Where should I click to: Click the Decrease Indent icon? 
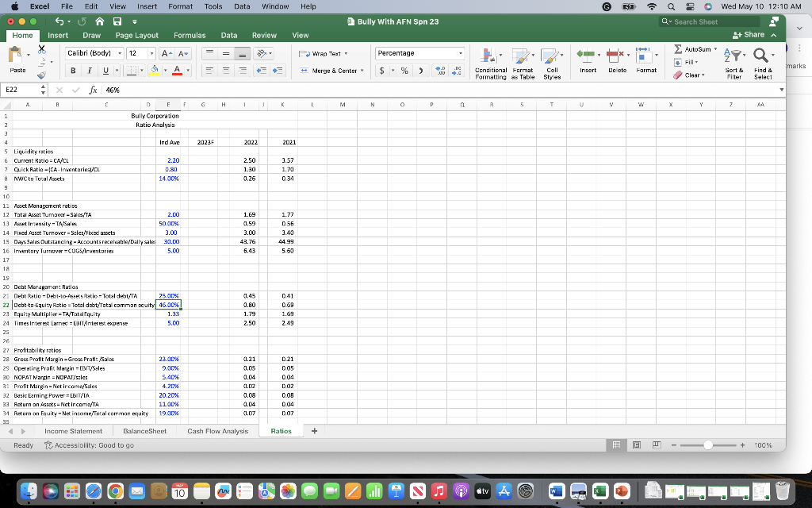[262, 71]
